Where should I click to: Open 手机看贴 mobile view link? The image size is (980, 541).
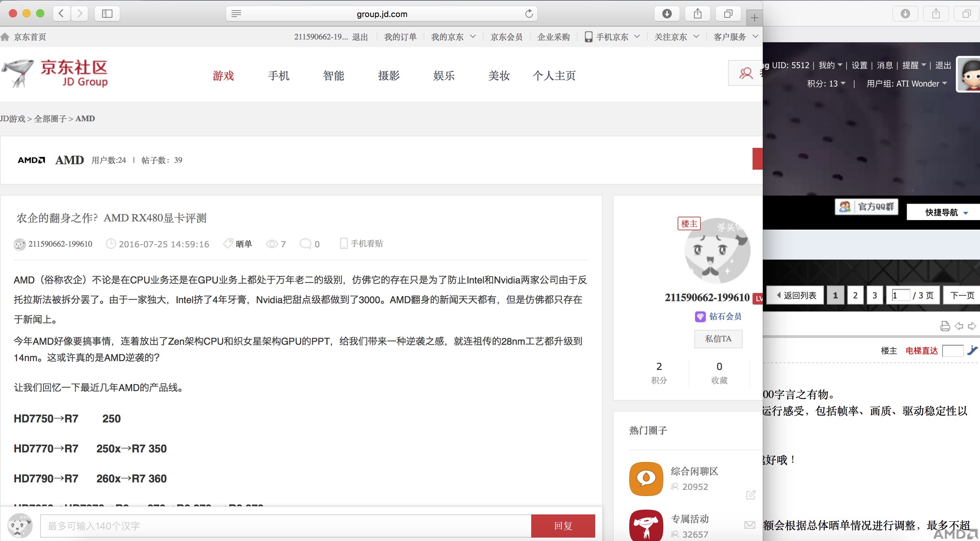pos(361,243)
